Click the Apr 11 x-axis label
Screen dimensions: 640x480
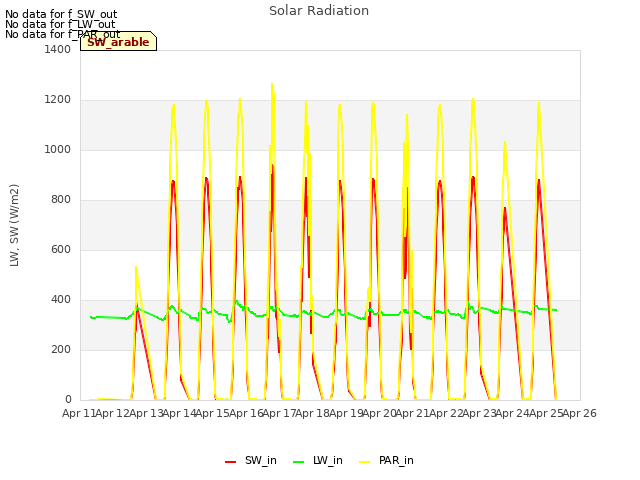click(x=79, y=413)
